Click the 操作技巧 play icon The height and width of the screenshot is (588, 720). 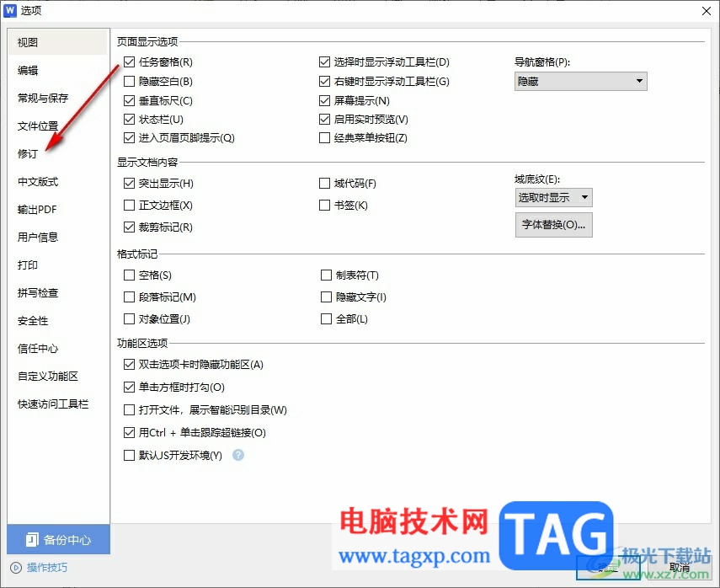[16, 568]
